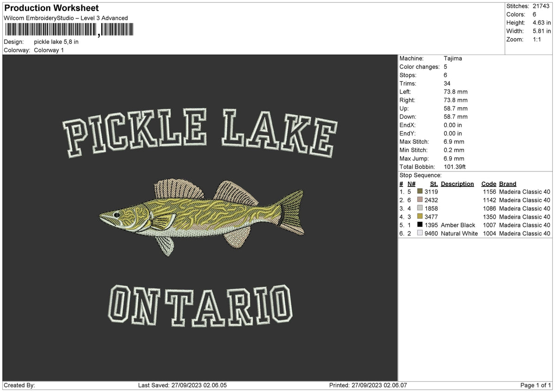Click the Natural White thread chip

419,233
